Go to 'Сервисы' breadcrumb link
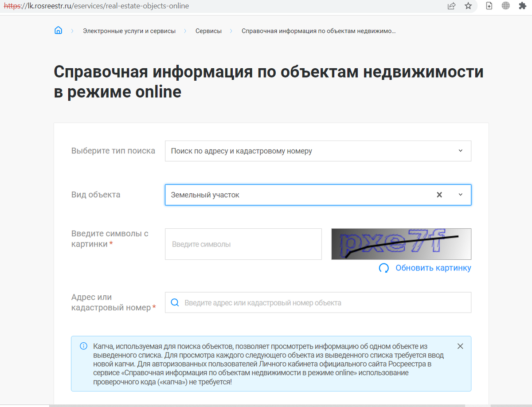The width and height of the screenshot is (532, 407). (x=208, y=31)
